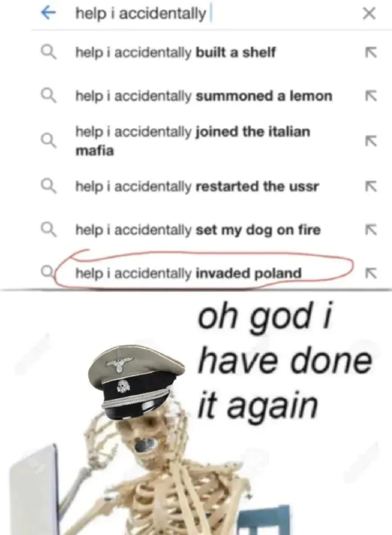Clear the search text with X

tap(369, 14)
